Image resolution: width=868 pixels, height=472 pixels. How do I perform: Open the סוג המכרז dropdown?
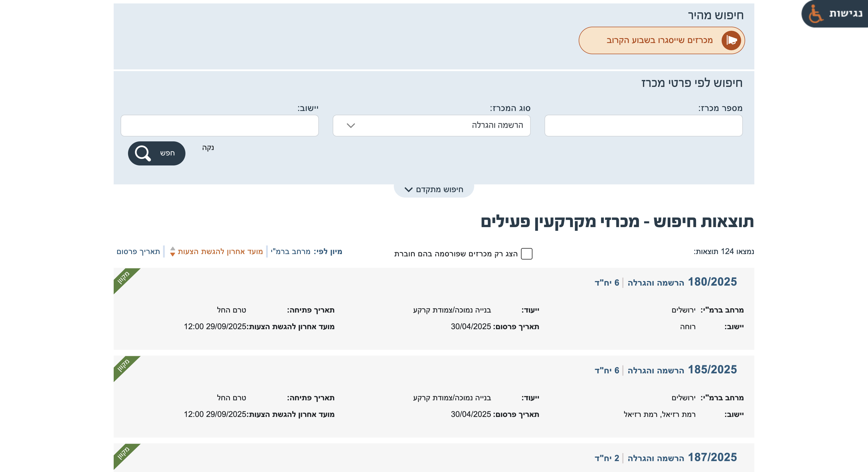click(432, 126)
